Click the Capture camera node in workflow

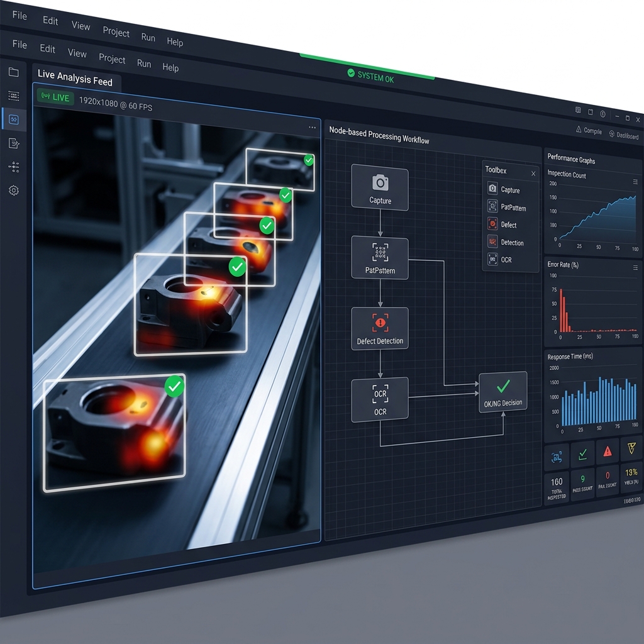pyautogui.click(x=380, y=189)
